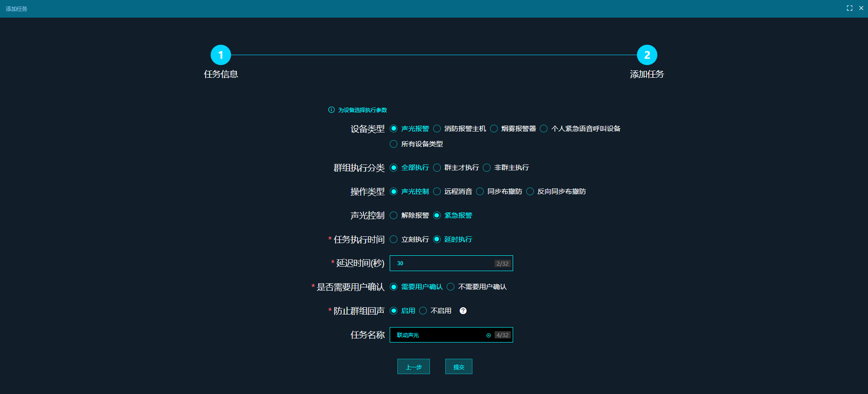Click the clear icon in task name field

pos(488,335)
